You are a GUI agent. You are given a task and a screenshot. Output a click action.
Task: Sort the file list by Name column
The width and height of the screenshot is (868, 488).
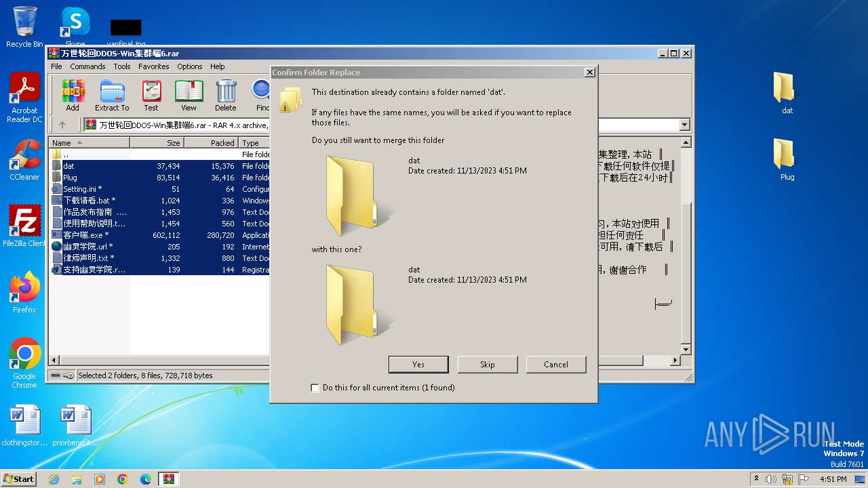90,143
